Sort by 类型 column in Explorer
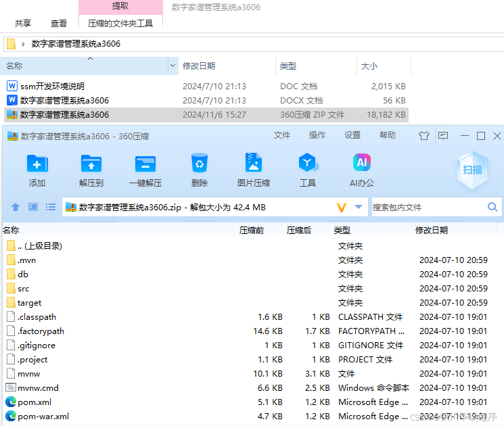This screenshot has height=426, width=504. pyautogui.click(x=317, y=66)
